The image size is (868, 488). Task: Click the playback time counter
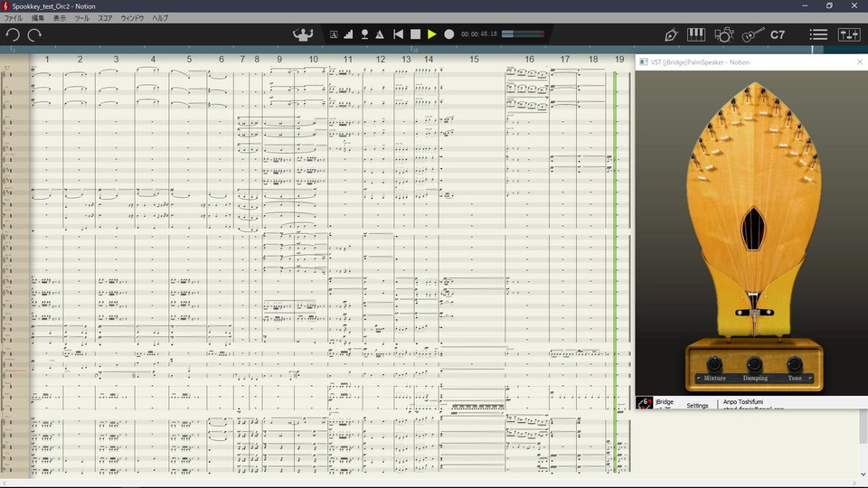(479, 34)
